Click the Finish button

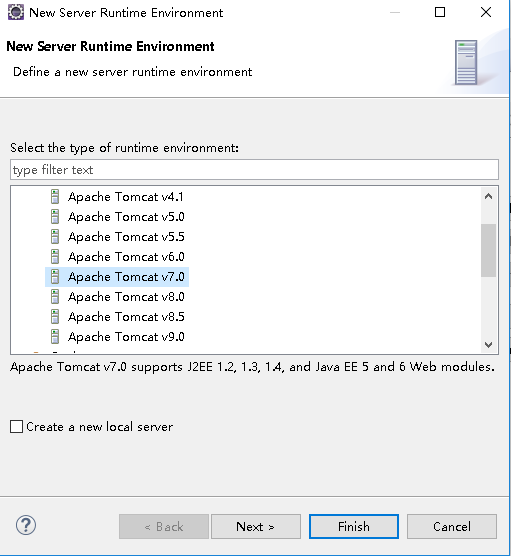tap(354, 527)
